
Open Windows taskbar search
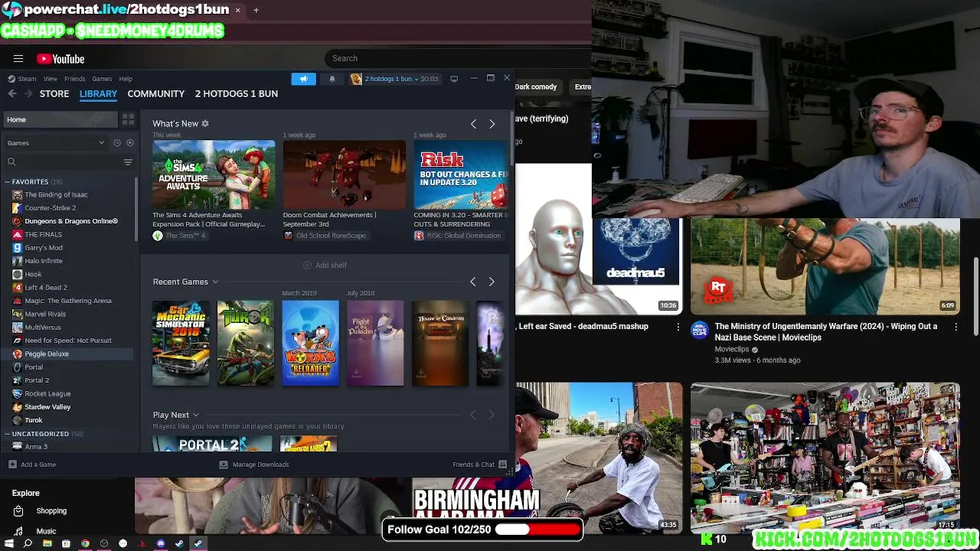[x=28, y=543]
